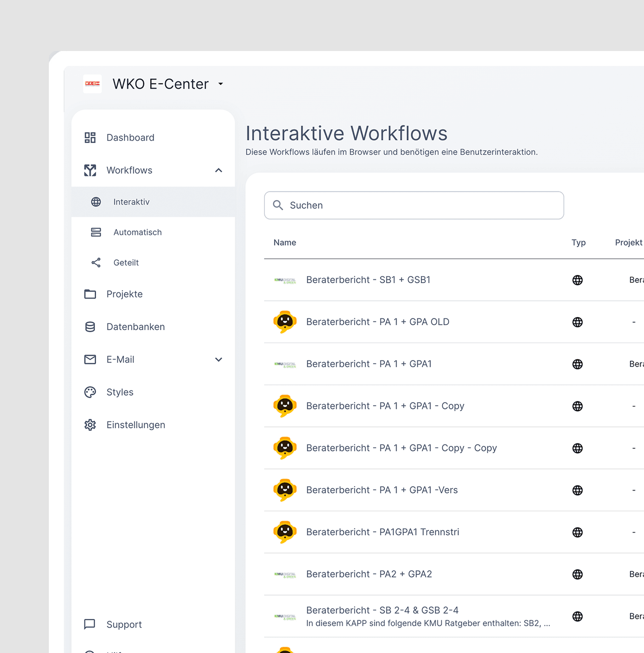The height and width of the screenshot is (653, 644).
Task: Sort table by Name column header
Action: (x=285, y=242)
